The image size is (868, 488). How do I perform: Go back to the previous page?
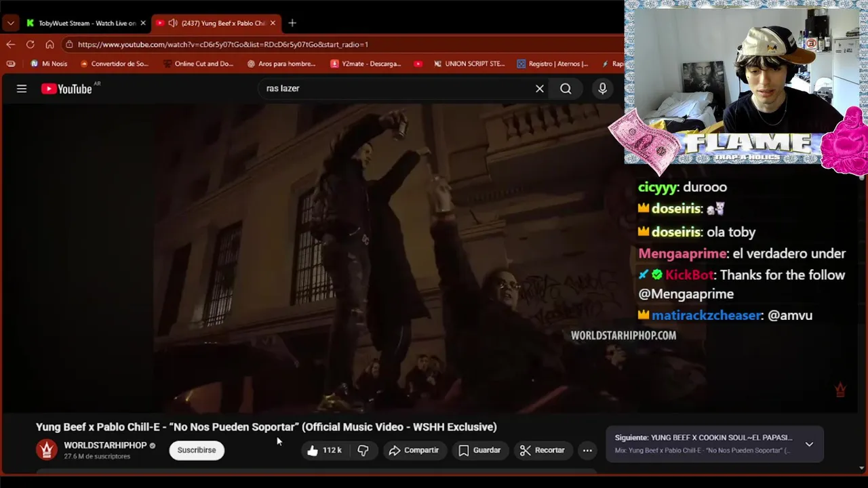pyautogui.click(x=11, y=45)
